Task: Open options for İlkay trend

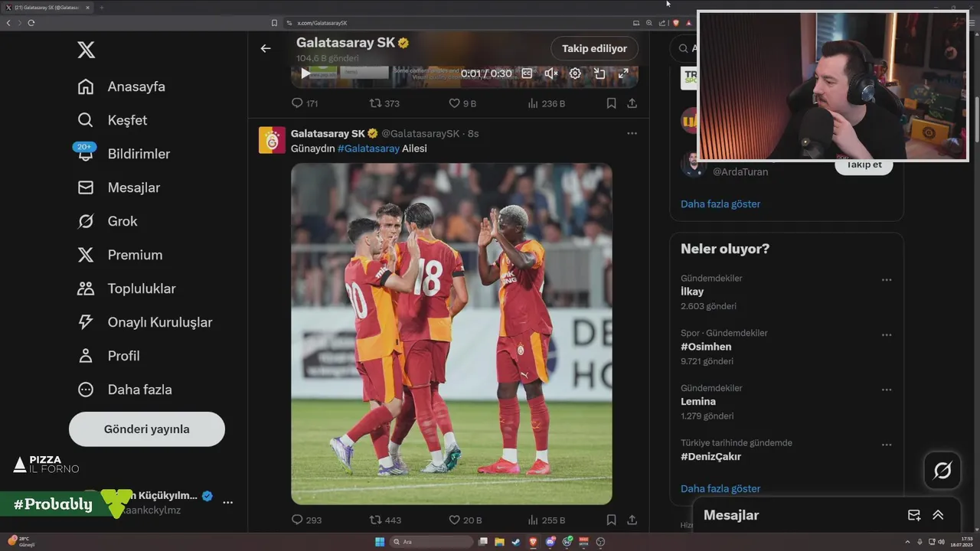Action: (887, 280)
